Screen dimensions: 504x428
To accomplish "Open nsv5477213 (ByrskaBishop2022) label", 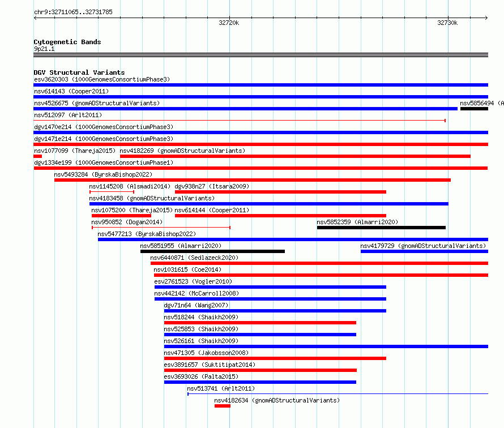I will (x=147, y=234).
